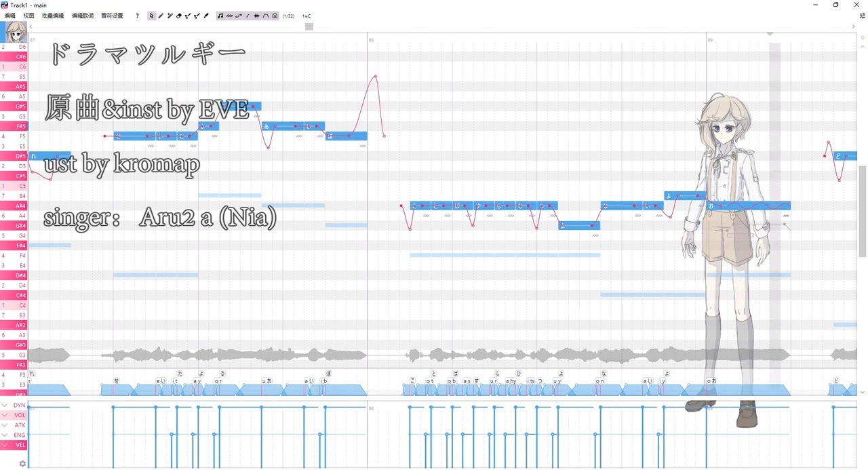Expand the DYN expression chevron
This screenshot has width=868, height=470.
(5, 405)
